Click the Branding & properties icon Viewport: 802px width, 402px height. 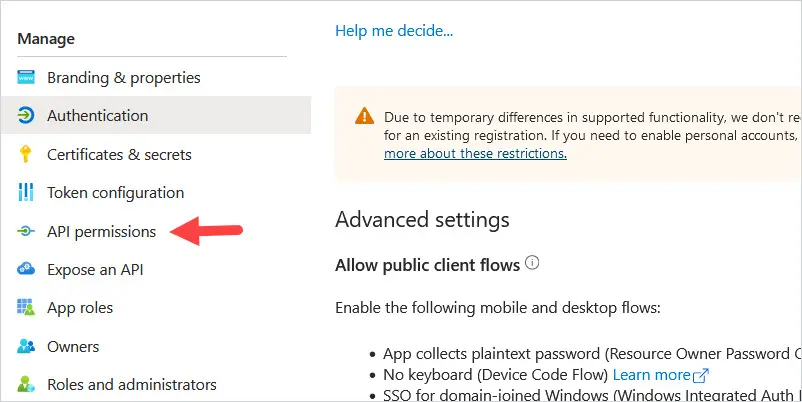(x=26, y=77)
